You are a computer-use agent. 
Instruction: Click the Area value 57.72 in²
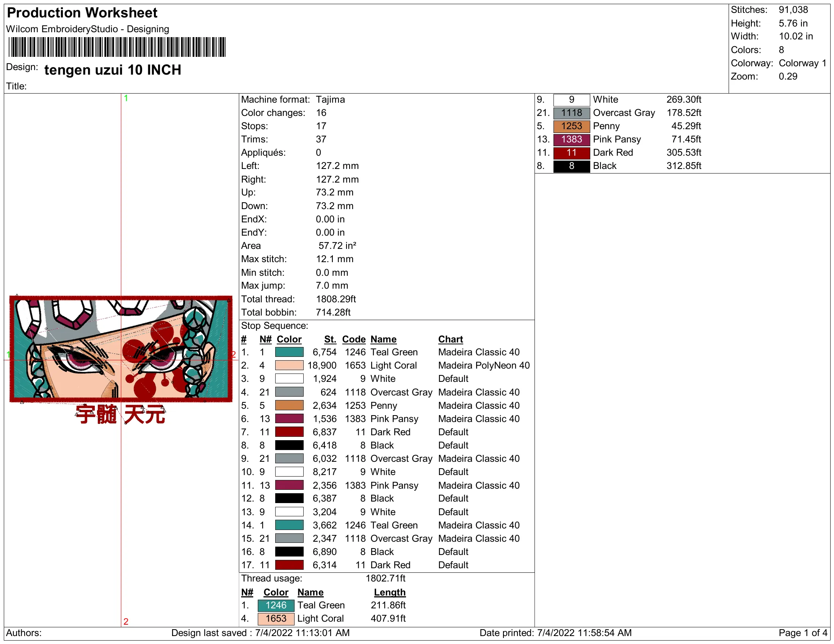pyautogui.click(x=337, y=246)
